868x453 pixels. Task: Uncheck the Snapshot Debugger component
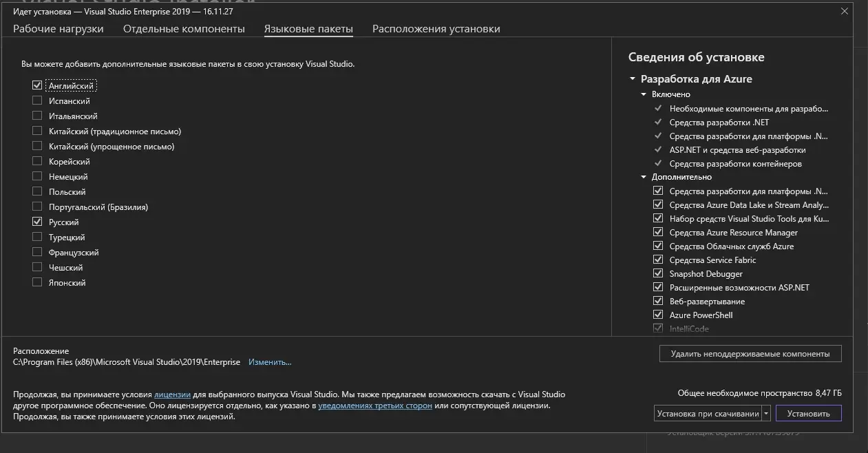coord(657,274)
